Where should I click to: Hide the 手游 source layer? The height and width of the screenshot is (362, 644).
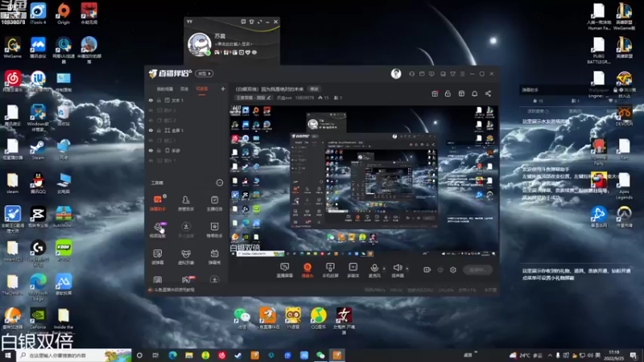(151, 150)
